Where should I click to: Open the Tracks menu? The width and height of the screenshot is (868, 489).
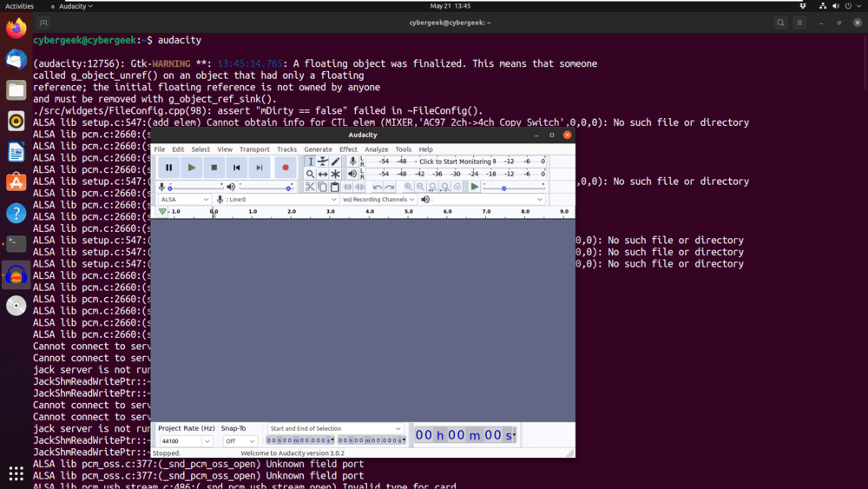pyautogui.click(x=286, y=149)
